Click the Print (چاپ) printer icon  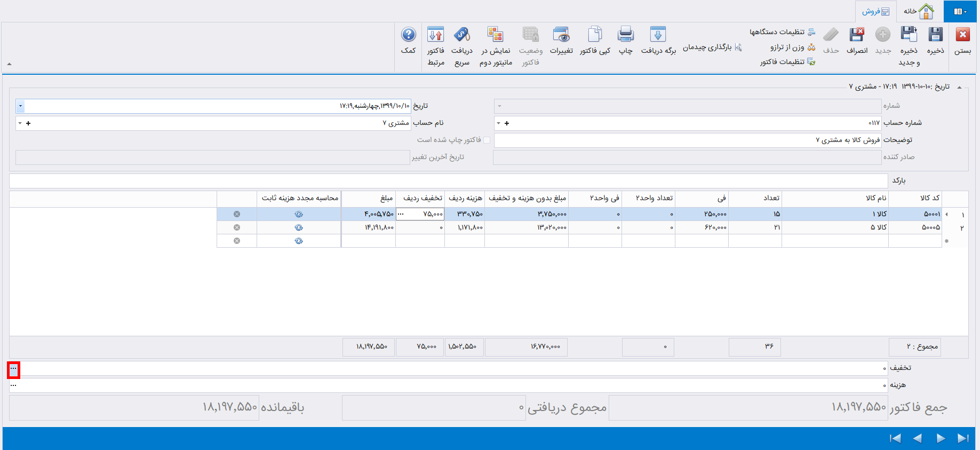625,35
